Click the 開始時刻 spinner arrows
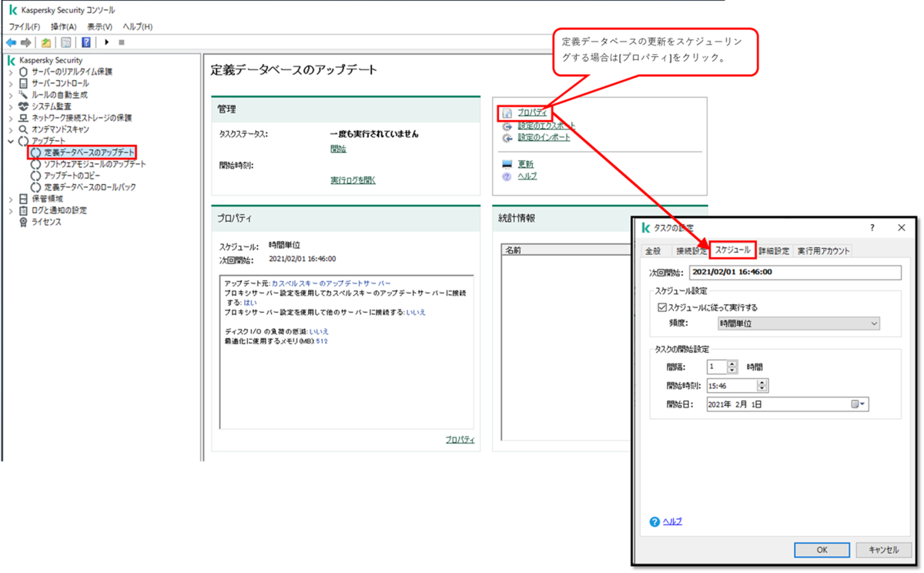Screen dimensions: 924x573 [762, 386]
